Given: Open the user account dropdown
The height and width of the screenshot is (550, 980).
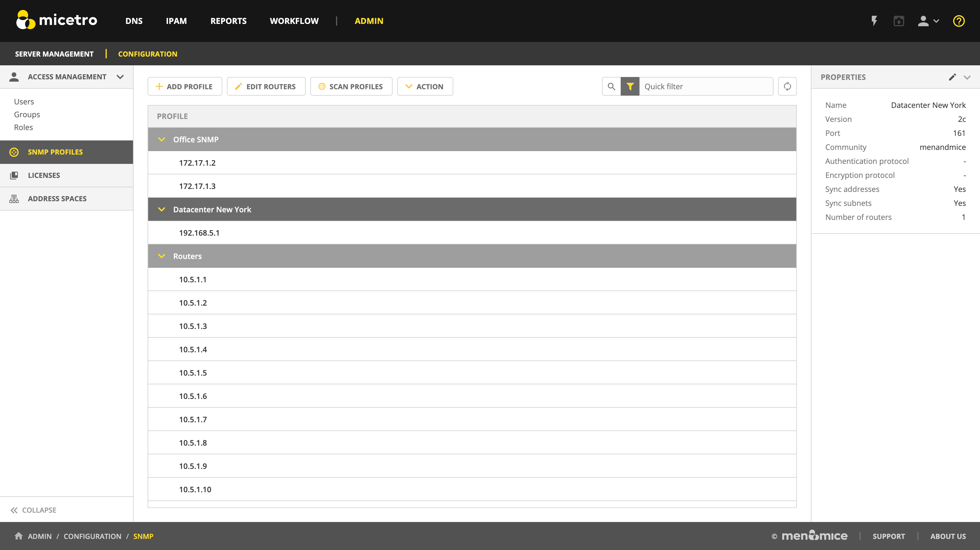Looking at the screenshot, I should pyautogui.click(x=928, y=21).
